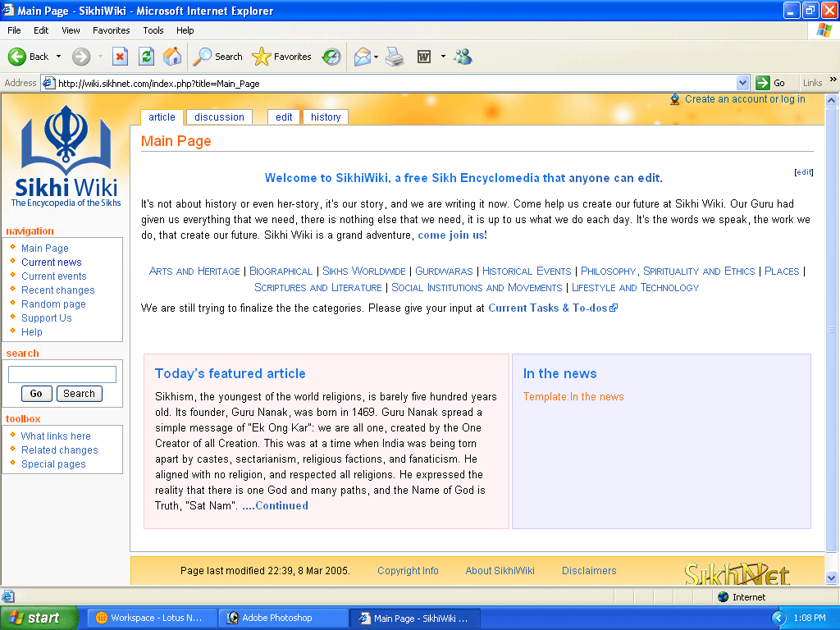840x630 pixels.
Task: Click the Print icon
Action: 395,57
